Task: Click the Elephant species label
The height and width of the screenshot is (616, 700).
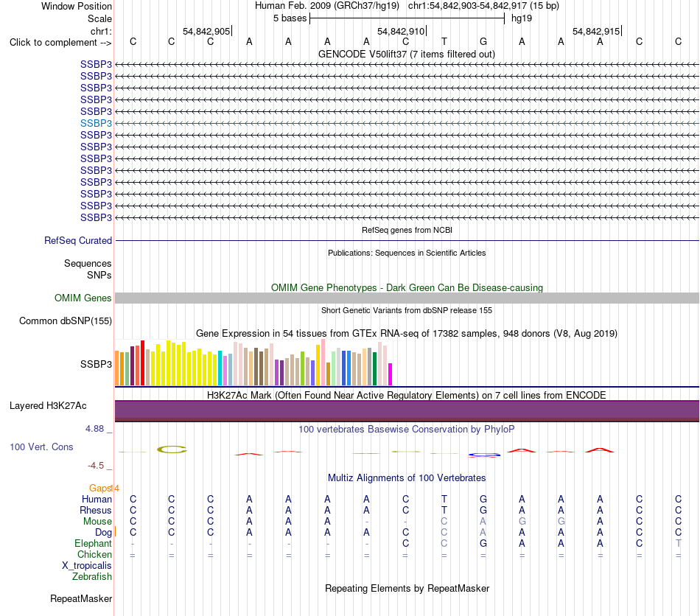Action: [x=93, y=543]
